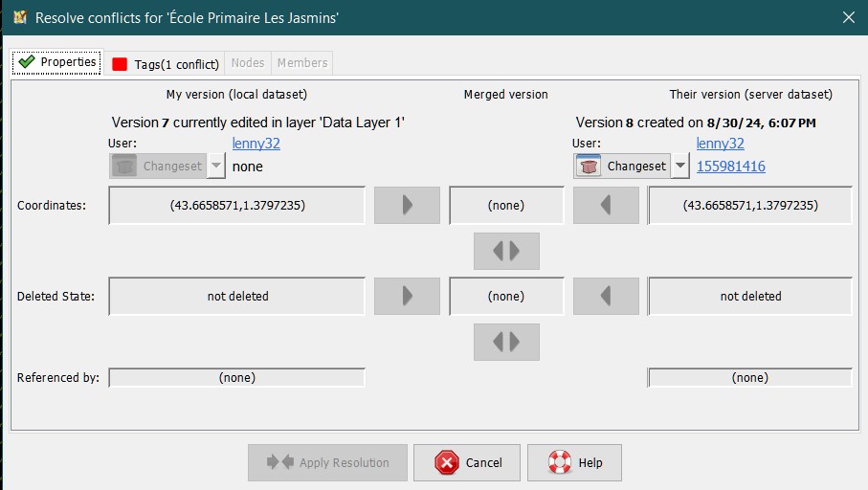This screenshot has height=490, width=868.
Task: Switch to the Tags (1 conflict) tab
Action: [x=165, y=64]
